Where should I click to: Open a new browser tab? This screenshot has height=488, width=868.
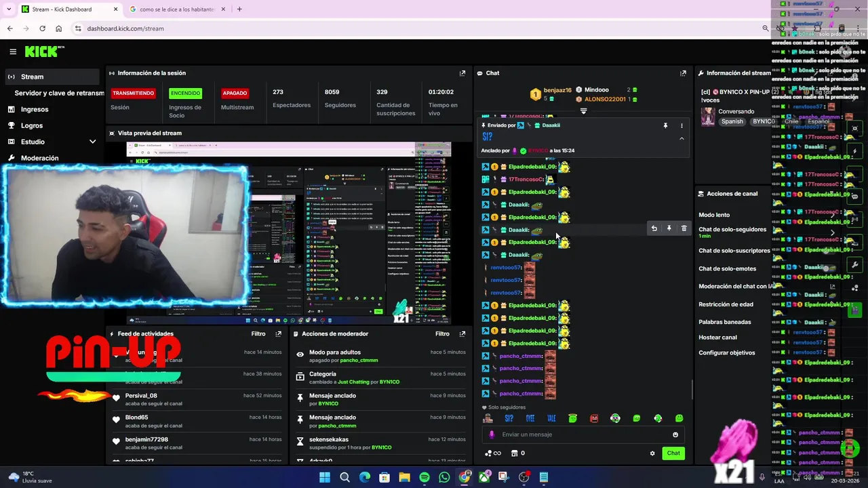[239, 9]
